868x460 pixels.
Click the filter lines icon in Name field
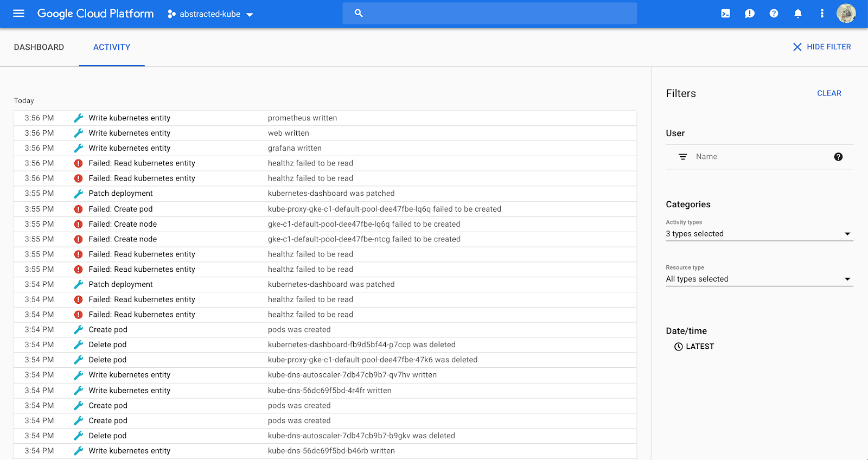[x=682, y=157]
